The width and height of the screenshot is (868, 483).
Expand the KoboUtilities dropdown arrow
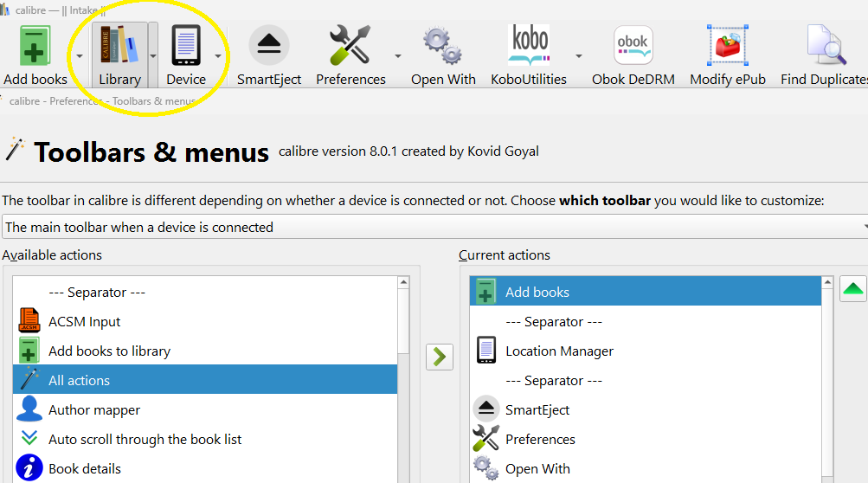578,56
